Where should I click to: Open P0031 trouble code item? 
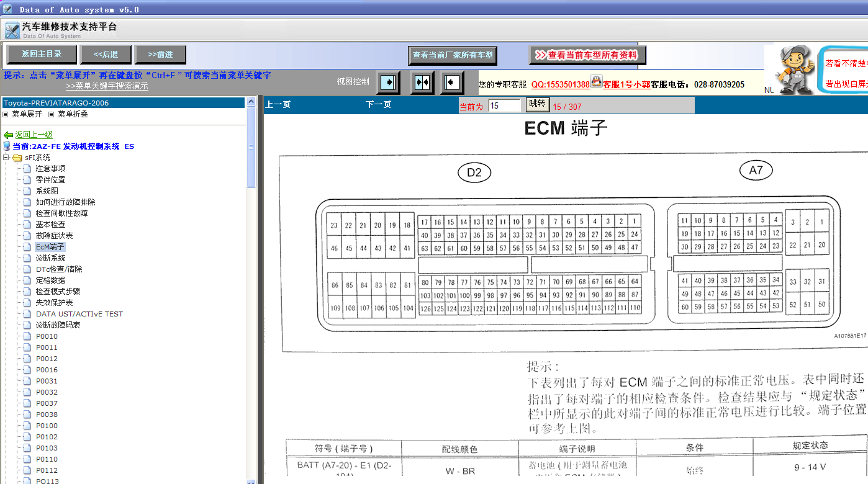47,381
